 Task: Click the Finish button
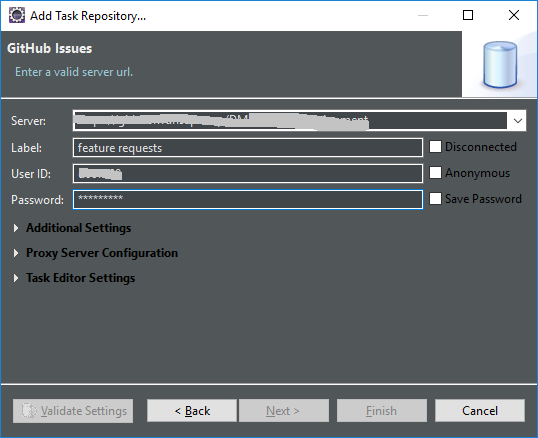(382, 411)
